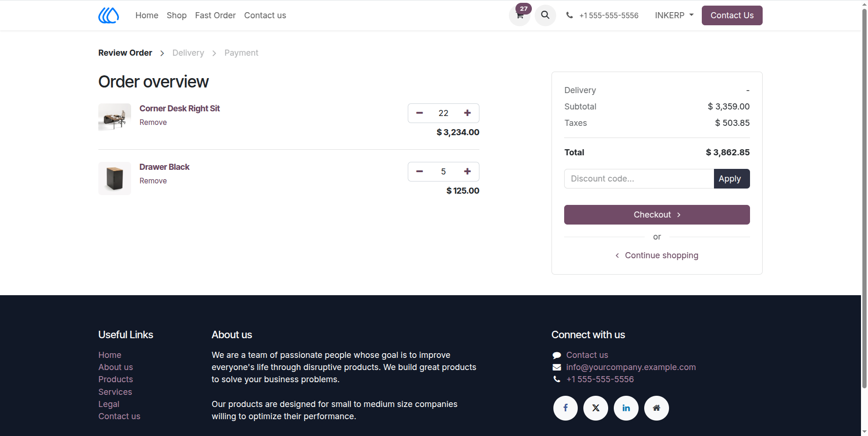Decrease Corner Desk Right Sit quantity

point(419,113)
